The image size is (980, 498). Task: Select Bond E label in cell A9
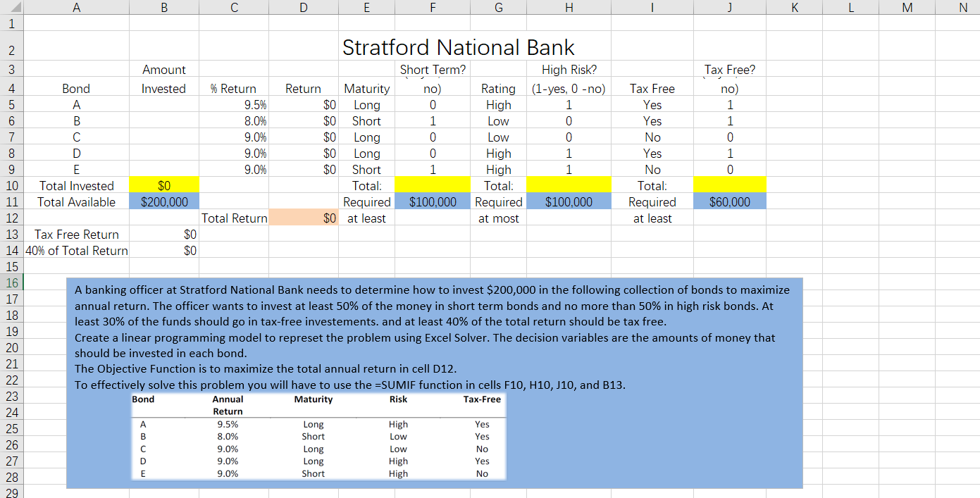77,169
